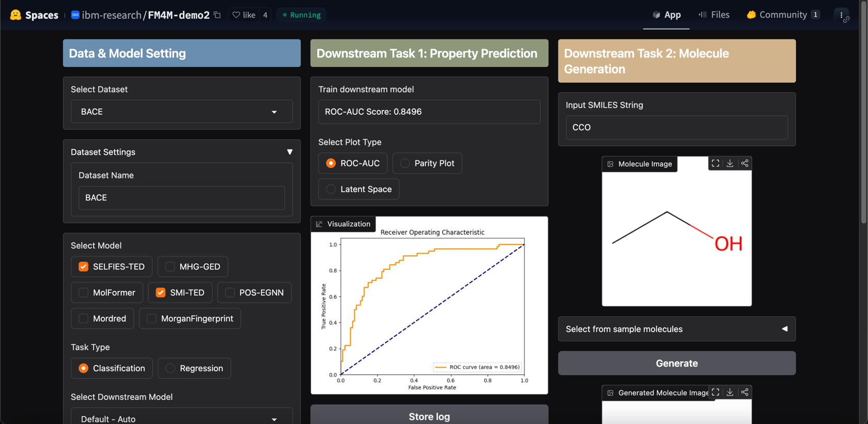The height and width of the screenshot is (424, 868).
Task: Click the Input SMILES String field
Action: coord(676,127)
